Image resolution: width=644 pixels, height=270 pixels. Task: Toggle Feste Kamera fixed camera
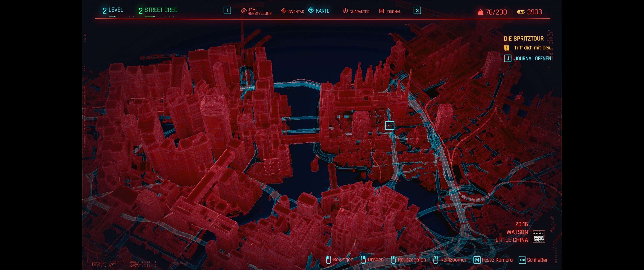497,260
